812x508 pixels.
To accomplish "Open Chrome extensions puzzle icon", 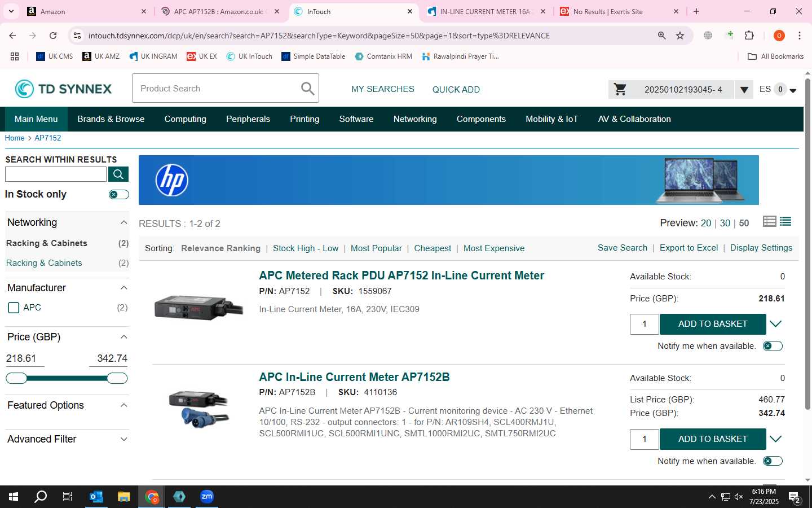I will 749,36.
